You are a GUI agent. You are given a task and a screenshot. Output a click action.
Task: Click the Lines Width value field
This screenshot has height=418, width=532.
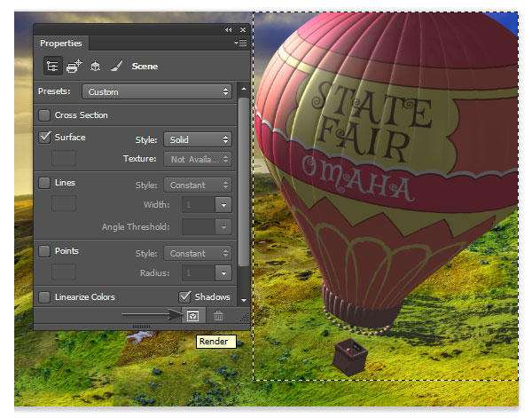click(199, 205)
